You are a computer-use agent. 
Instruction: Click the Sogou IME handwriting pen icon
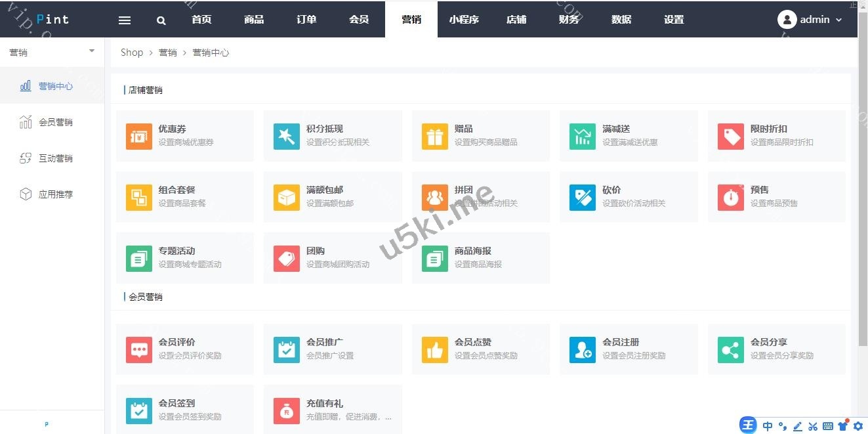798,426
